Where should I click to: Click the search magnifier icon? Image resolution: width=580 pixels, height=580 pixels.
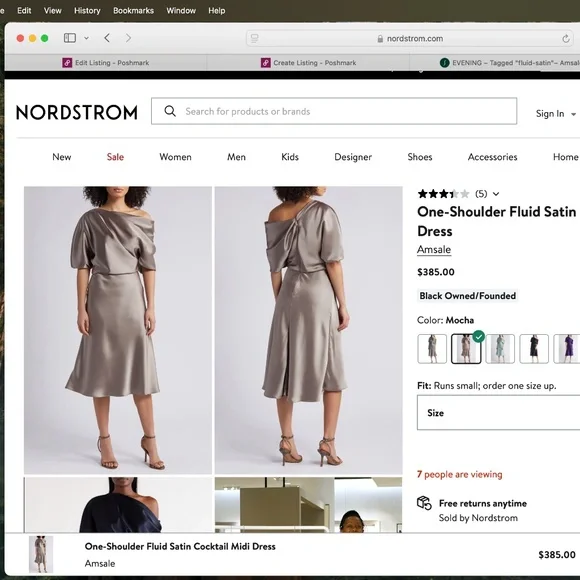coord(170,111)
